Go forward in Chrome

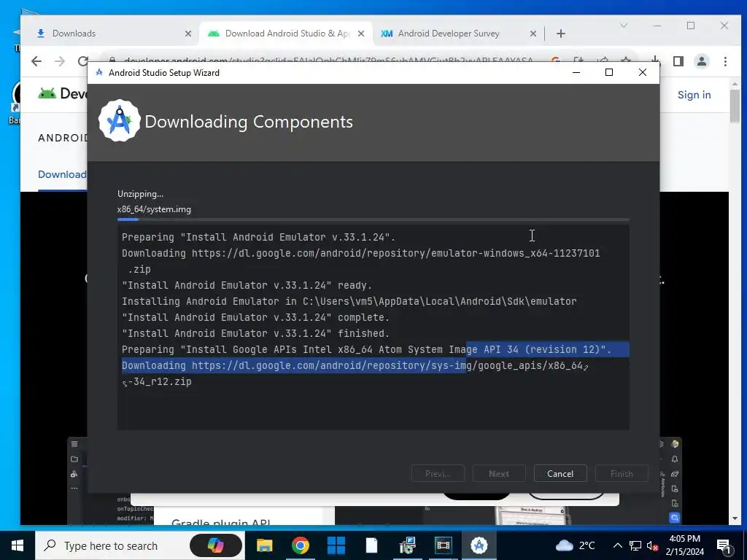[x=60, y=61]
